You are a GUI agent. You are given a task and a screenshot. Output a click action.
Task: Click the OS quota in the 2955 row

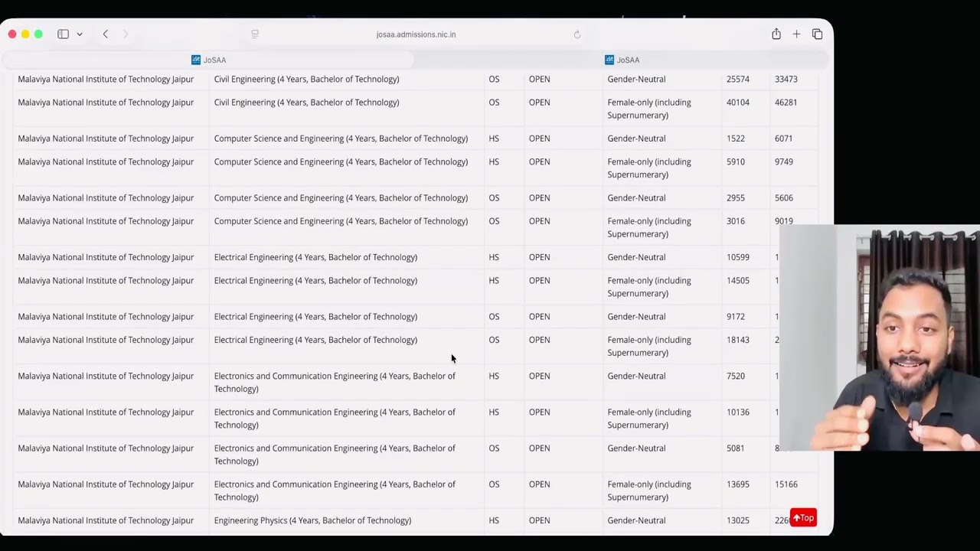pyautogui.click(x=494, y=198)
